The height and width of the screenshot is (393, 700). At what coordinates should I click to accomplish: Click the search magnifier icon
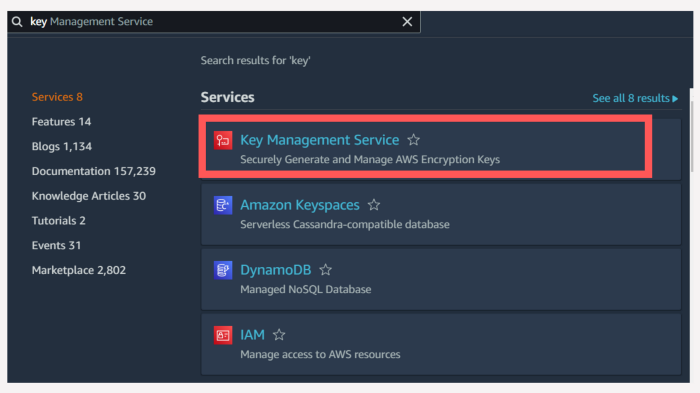click(x=17, y=21)
